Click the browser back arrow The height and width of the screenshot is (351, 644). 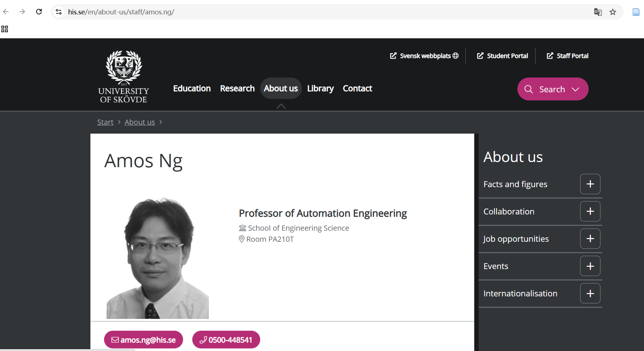[x=6, y=12]
